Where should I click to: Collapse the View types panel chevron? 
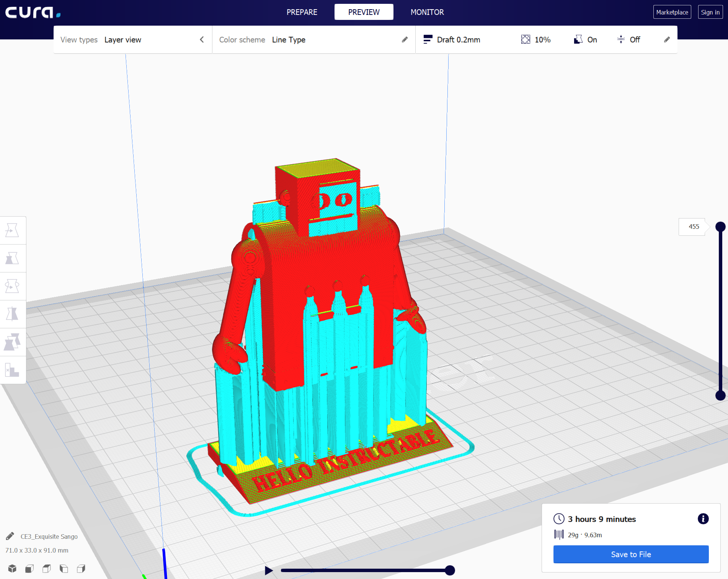coord(202,39)
